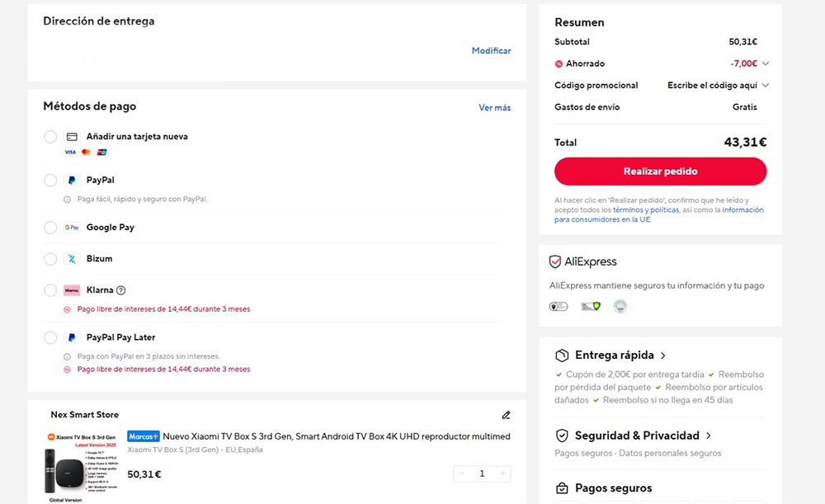Click the pink Klarna logo icon
Screen dimensions: 825x504
(72, 290)
